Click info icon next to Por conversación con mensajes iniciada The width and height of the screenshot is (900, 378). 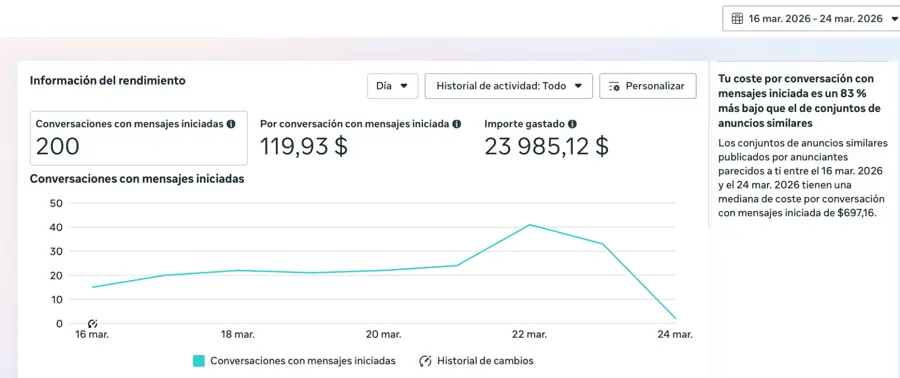pos(456,124)
